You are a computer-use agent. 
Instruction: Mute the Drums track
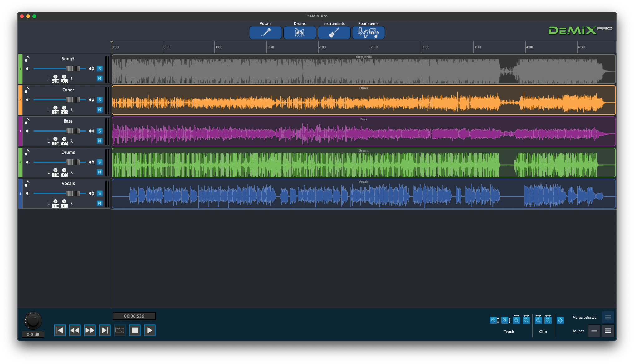(x=100, y=172)
